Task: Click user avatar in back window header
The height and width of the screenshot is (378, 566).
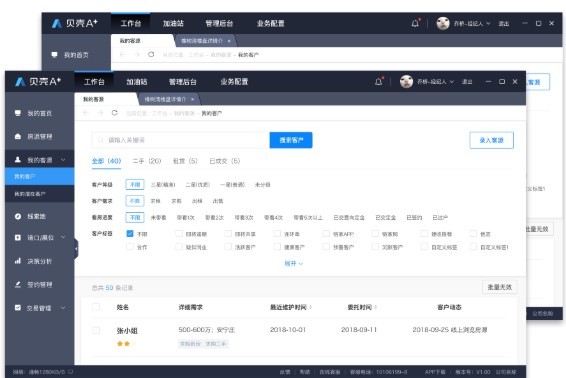Action: (x=443, y=23)
